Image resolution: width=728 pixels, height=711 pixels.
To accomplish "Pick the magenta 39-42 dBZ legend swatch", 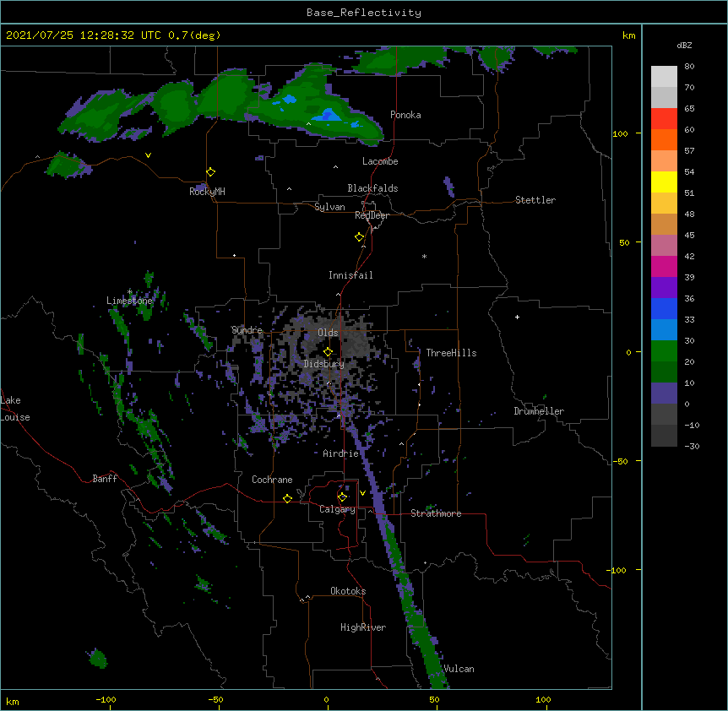I will click(x=664, y=266).
